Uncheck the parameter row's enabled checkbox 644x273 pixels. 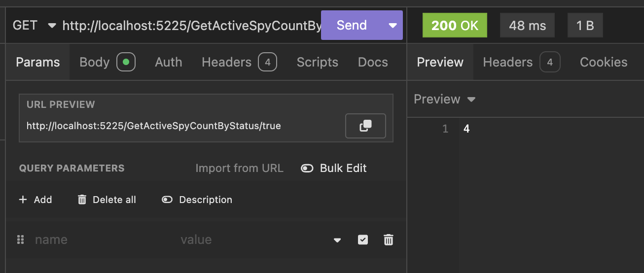click(x=363, y=240)
